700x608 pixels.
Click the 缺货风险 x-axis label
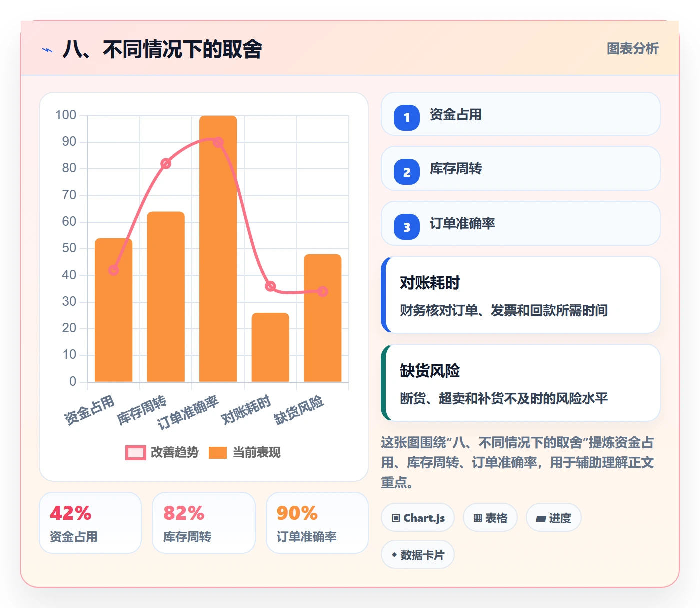(x=299, y=410)
